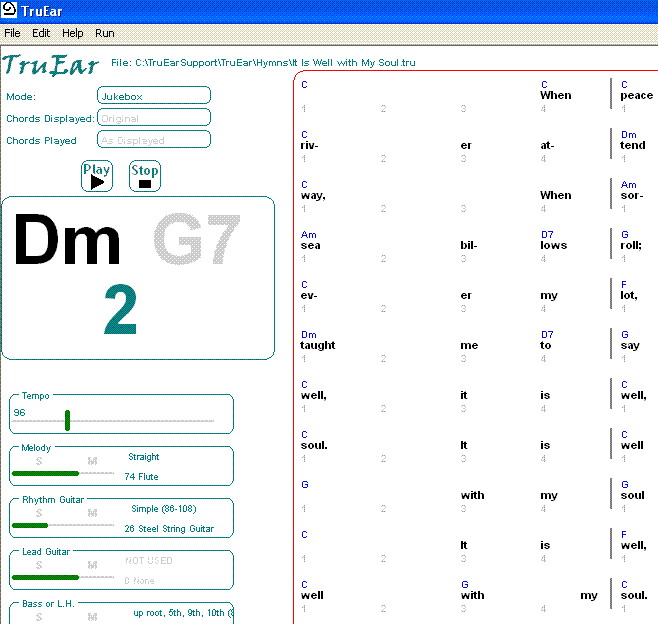Click the large beat counter 2
This screenshot has height=624, width=658.
click(x=120, y=310)
